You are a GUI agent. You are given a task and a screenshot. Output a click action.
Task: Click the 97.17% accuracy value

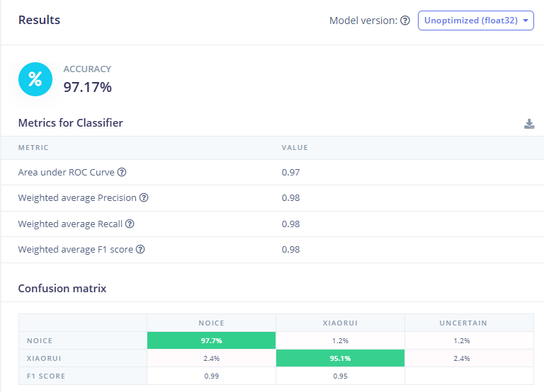coord(88,87)
